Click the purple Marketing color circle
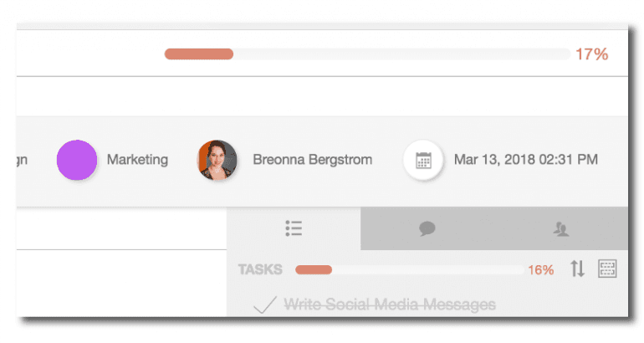Image resolution: width=644 pixels, height=343 pixels. click(77, 160)
